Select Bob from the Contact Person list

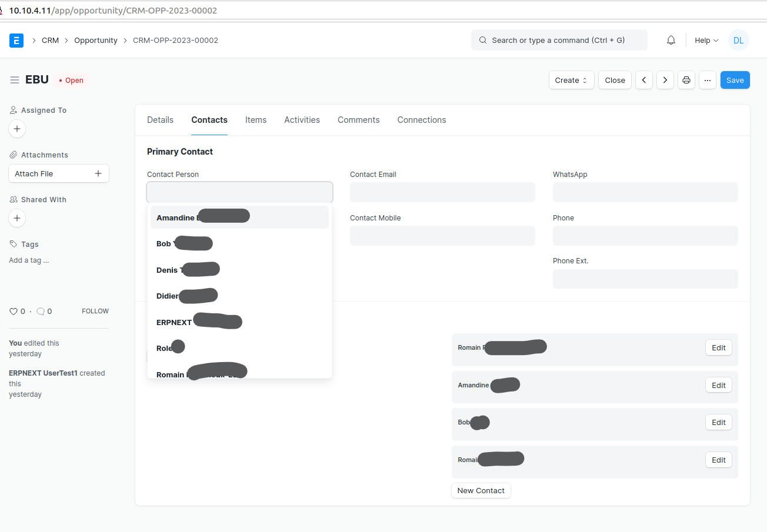[x=184, y=243]
